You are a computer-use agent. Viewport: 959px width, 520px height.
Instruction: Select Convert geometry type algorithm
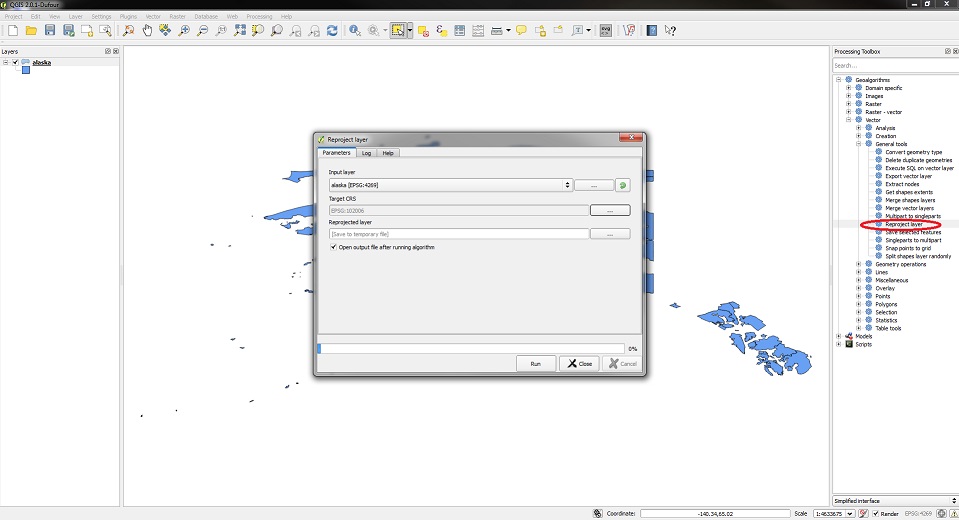coord(913,152)
